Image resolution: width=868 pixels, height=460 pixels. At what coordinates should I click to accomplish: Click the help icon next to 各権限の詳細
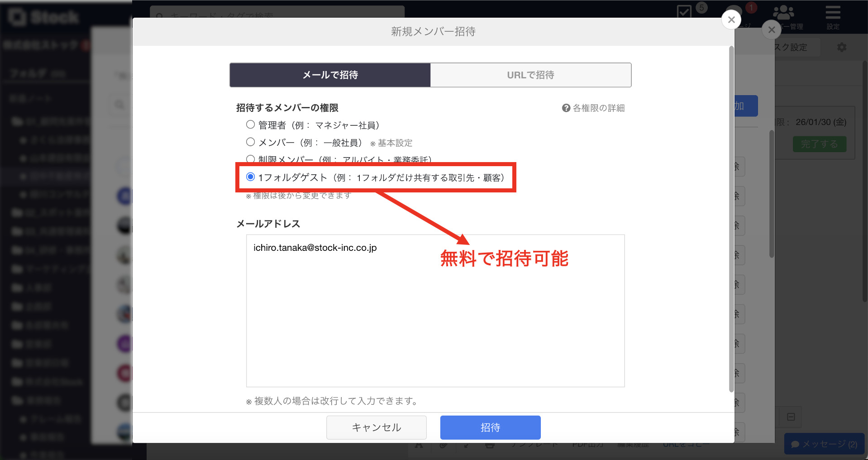pos(566,108)
